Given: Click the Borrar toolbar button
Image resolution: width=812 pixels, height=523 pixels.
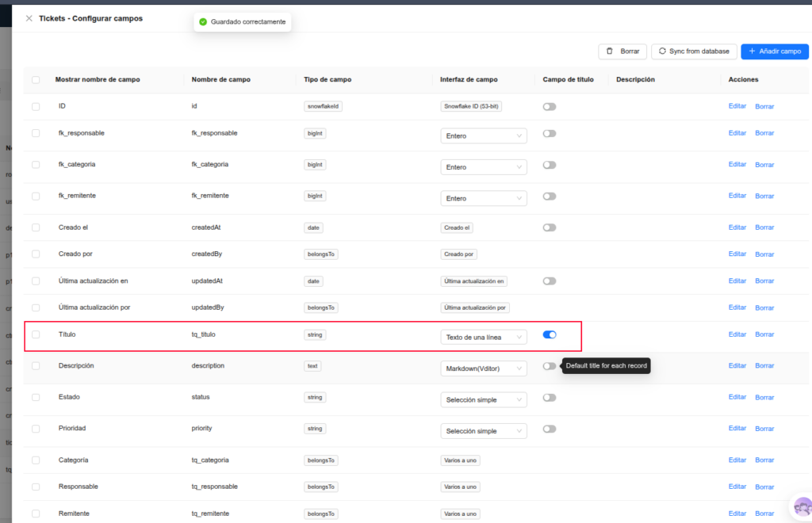Looking at the screenshot, I should (x=622, y=52).
